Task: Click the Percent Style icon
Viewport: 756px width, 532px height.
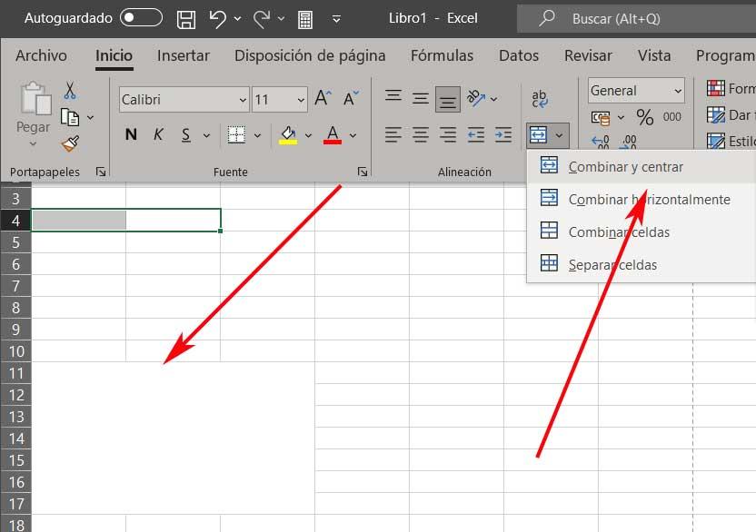Action: [x=644, y=116]
